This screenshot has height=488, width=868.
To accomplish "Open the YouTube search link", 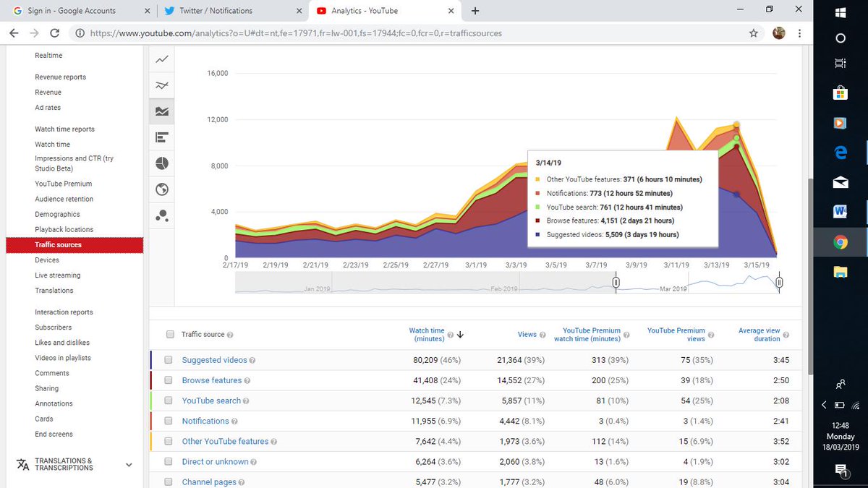I will [x=211, y=401].
